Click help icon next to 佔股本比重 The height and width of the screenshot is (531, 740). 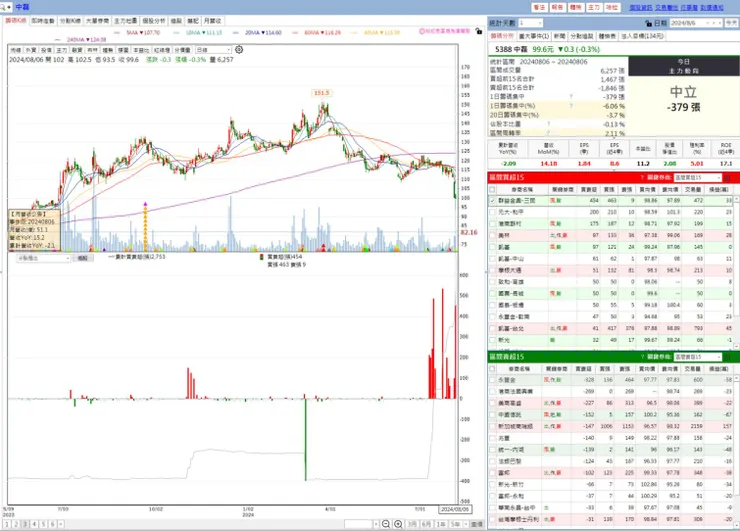coord(548,124)
